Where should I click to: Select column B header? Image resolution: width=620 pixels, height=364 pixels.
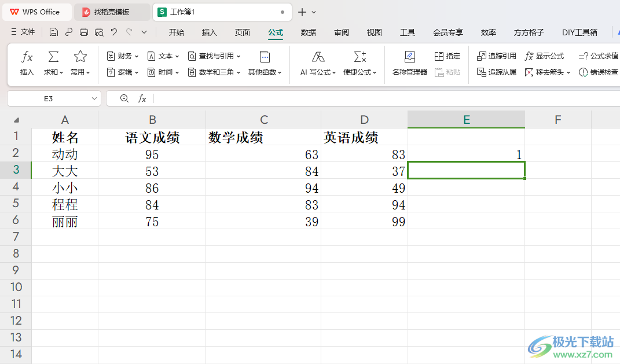[152, 119]
